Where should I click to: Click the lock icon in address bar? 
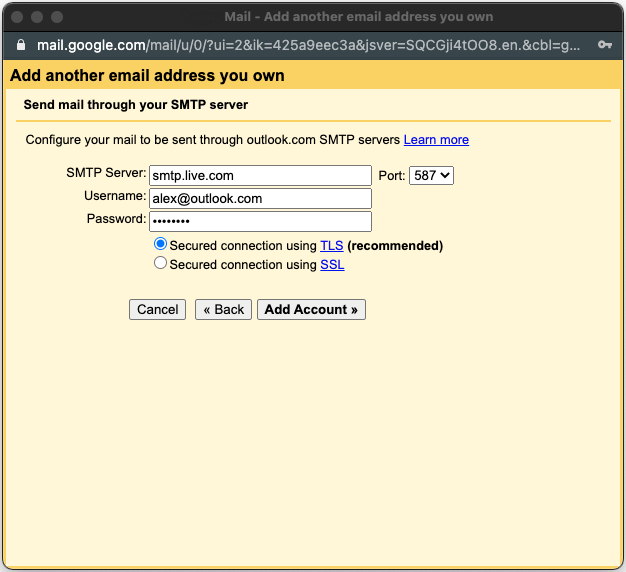[21, 45]
